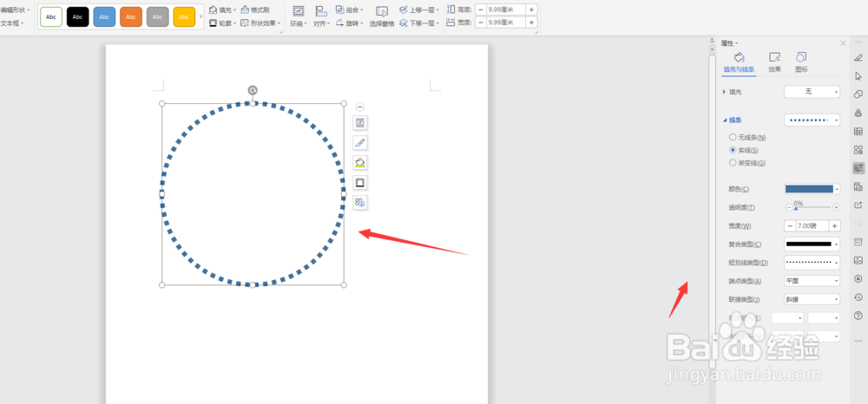This screenshot has width=868, height=404.
Task: Open the line 颜色 color picker
Action: tap(812, 189)
